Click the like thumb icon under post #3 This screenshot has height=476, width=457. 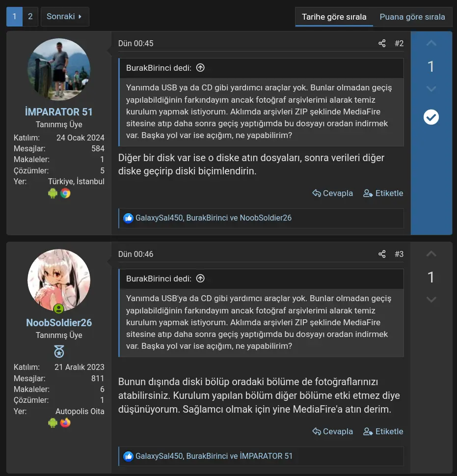[x=128, y=456]
